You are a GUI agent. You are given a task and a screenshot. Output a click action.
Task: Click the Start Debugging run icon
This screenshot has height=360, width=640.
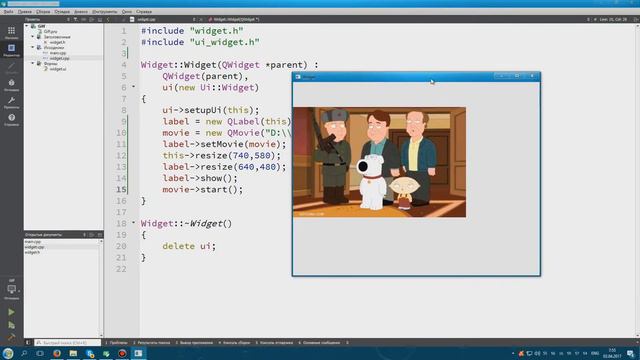click(x=11, y=325)
